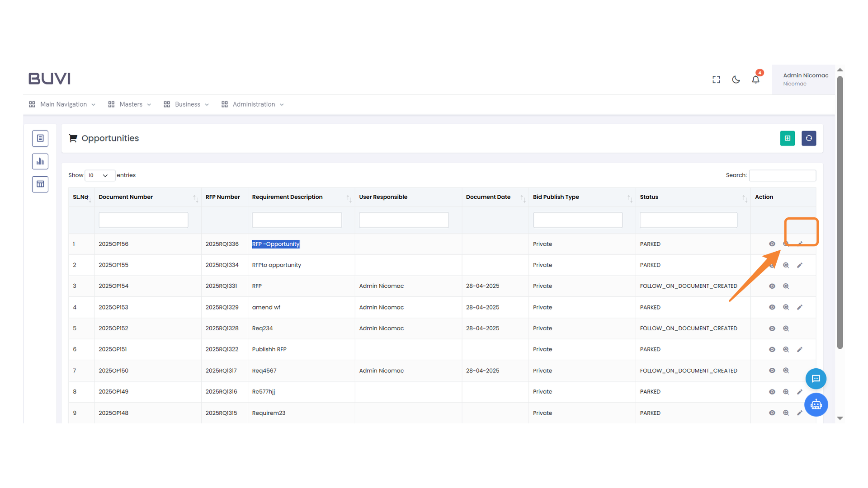Click the Search input field
Image resolution: width=868 pixels, height=488 pixels.
(x=782, y=175)
